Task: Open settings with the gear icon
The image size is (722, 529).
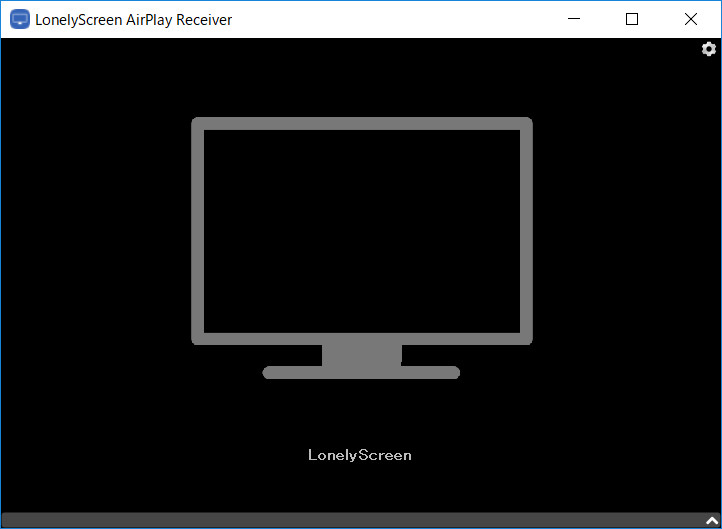Action: click(x=709, y=49)
